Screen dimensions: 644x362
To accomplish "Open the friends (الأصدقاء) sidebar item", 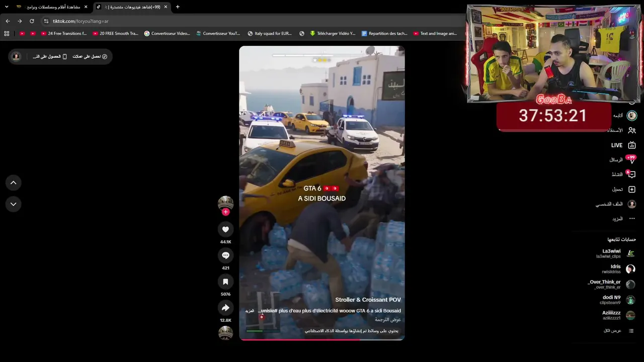I will [x=621, y=130].
